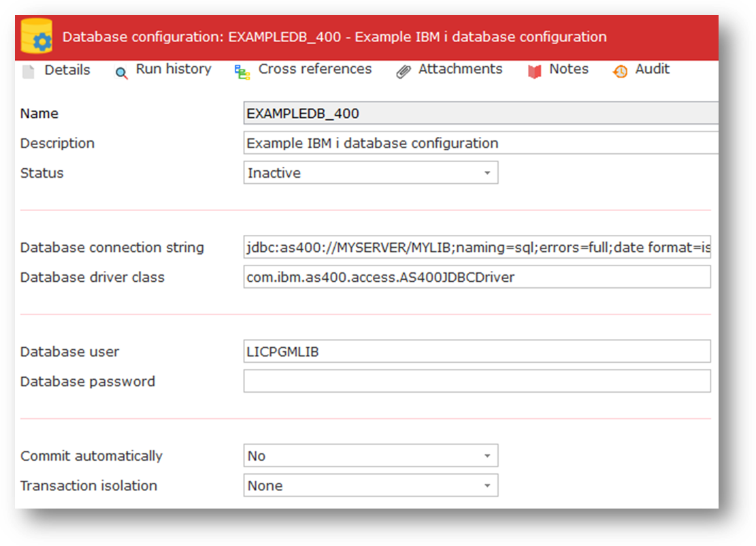Focus the Database connection string field
Screen dimensions: 756x546
pos(476,248)
